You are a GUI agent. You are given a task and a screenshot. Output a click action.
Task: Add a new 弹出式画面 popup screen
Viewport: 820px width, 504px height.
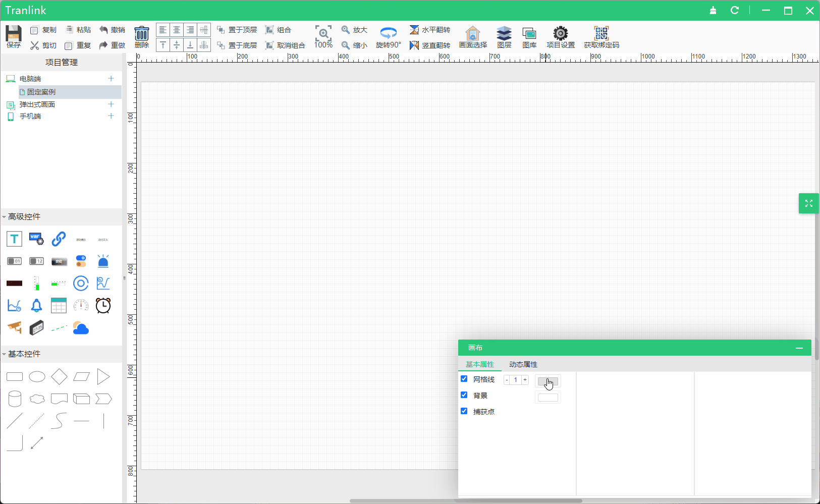pyautogui.click(x=111, y=104)
